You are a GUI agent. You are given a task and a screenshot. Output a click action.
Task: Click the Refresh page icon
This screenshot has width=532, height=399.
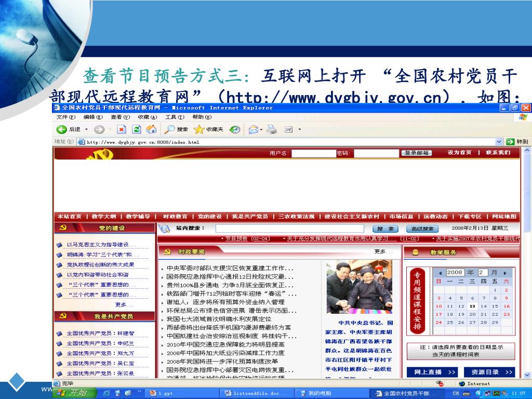[x=137, y=129]
